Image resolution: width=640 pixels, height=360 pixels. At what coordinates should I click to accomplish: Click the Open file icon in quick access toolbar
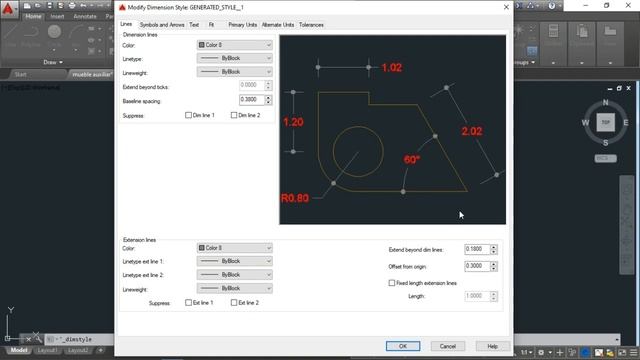(x=38, y=6)
